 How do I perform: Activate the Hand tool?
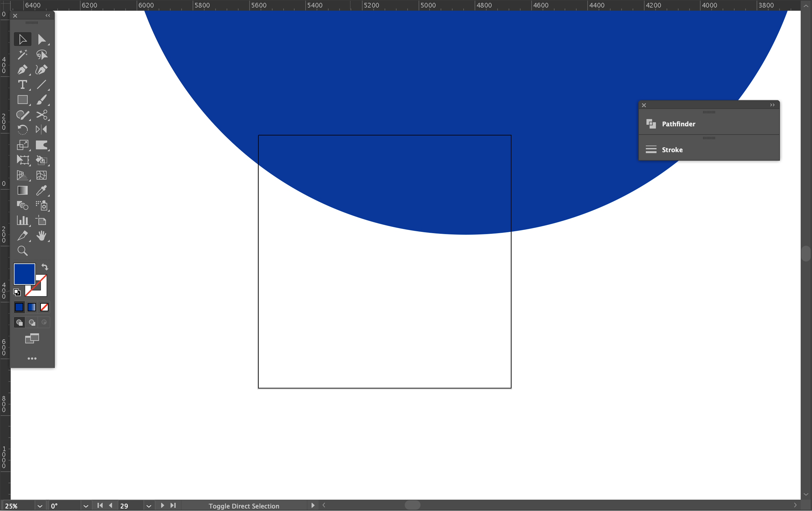pos(41,236)
